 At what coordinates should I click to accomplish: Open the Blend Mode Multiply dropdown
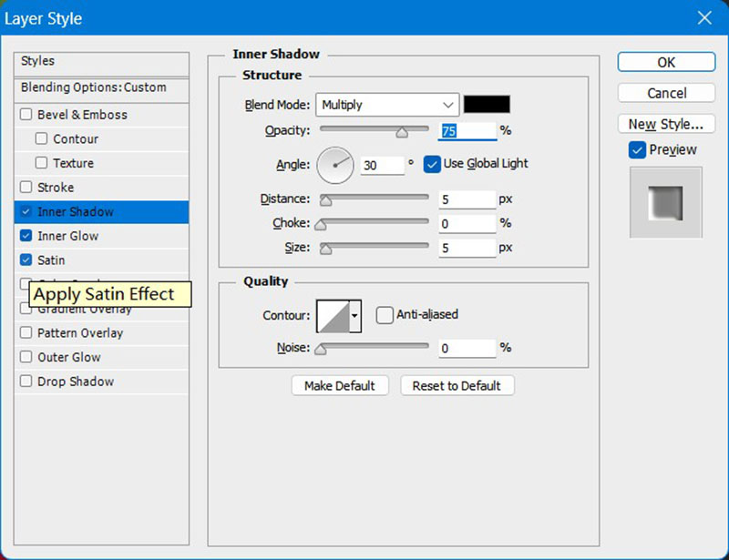(x=387, y=105)
